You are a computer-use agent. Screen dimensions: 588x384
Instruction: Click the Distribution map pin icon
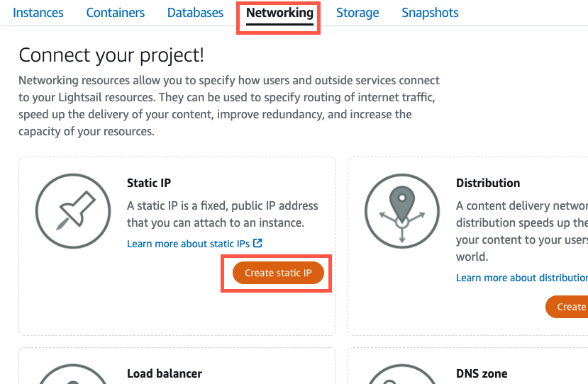[401, 211]
